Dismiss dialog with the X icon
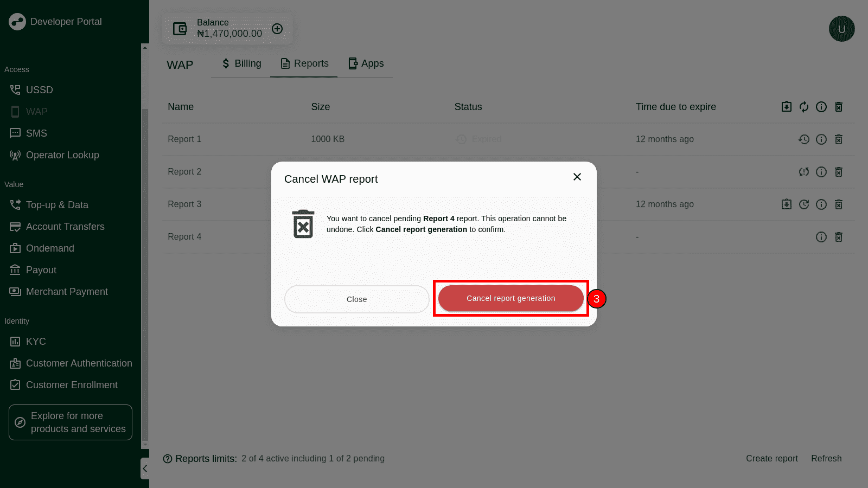The width and height of the screenshot is (868, 488). coord(577,177)
